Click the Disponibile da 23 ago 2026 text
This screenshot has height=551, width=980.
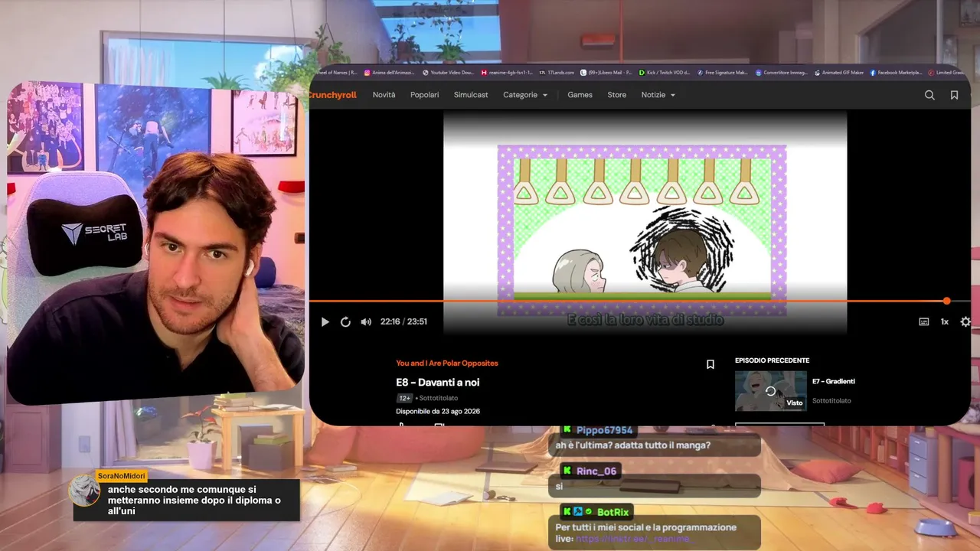click(438, 412)
